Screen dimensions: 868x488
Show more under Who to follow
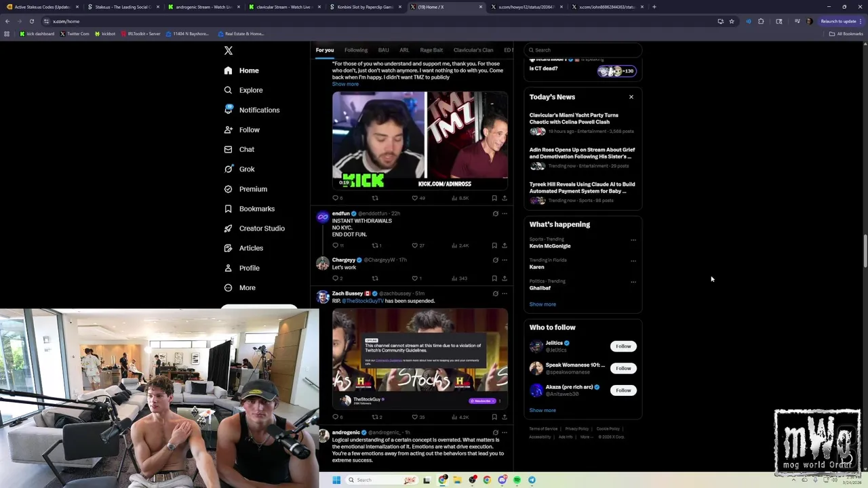(542, 411)
